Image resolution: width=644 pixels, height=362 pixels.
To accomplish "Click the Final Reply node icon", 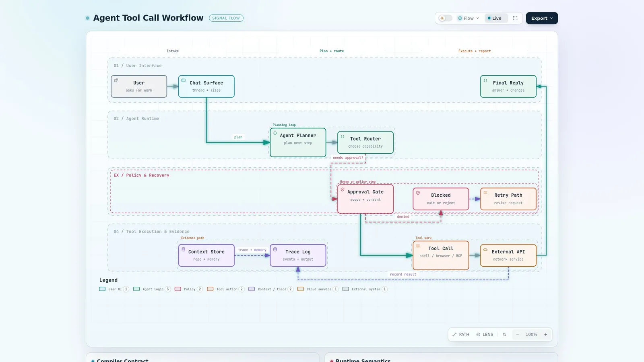I will [485, 80].
